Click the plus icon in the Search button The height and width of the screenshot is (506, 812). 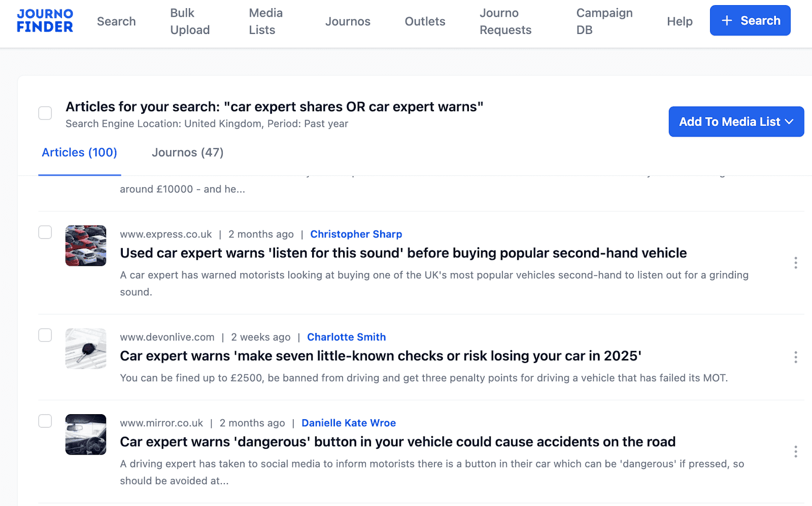(726, 21)
